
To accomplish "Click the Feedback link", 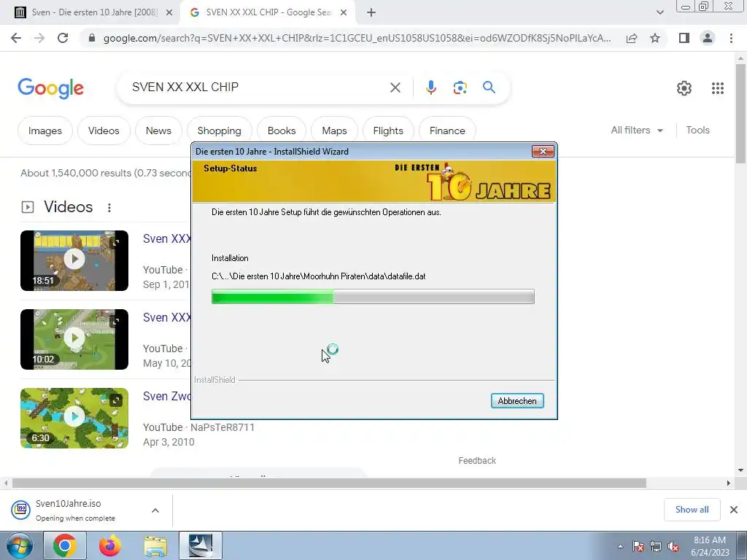I will click(477, 461).
